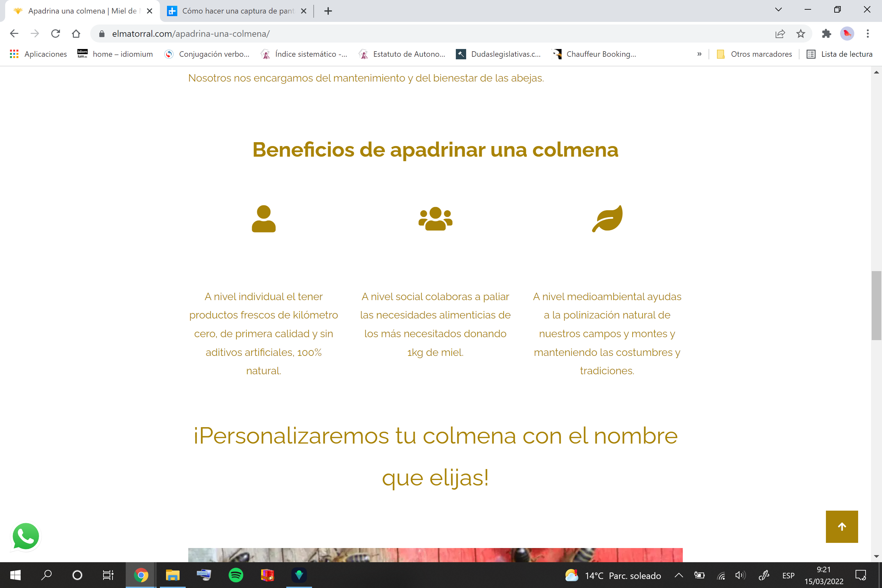This screenshot has width=882, height=588.
Task: Click the group of people icon
Action: pos(436,219)
